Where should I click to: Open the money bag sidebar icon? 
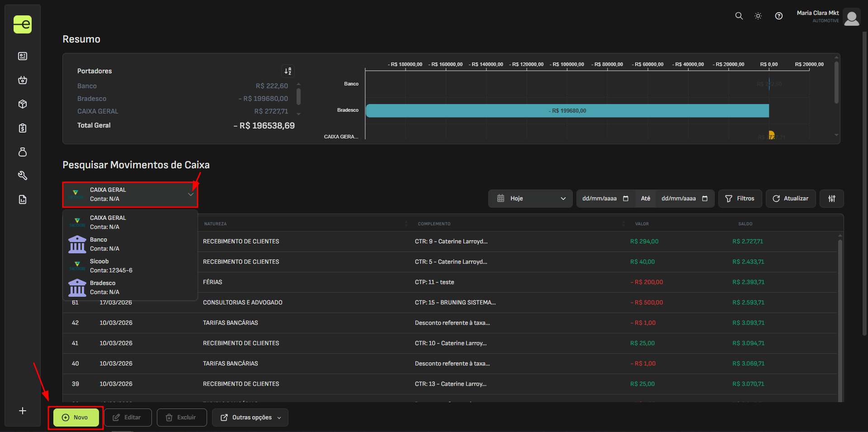click(23, 152)
